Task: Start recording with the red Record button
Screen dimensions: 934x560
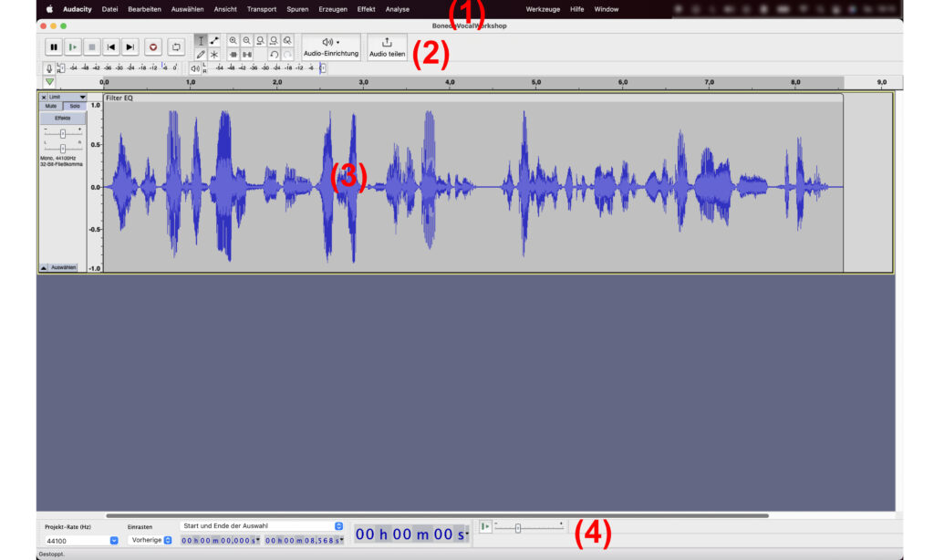Action: [153, 47]
